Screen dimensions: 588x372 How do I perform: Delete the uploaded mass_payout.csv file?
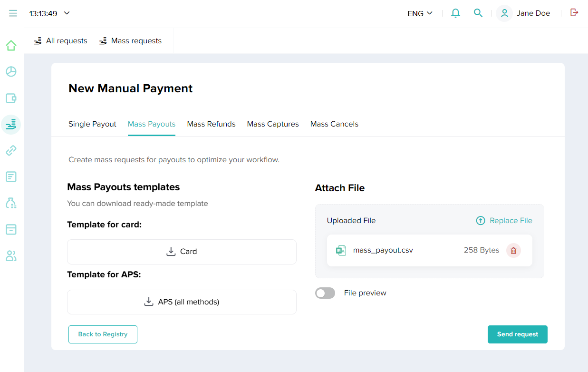pos(513,250)
